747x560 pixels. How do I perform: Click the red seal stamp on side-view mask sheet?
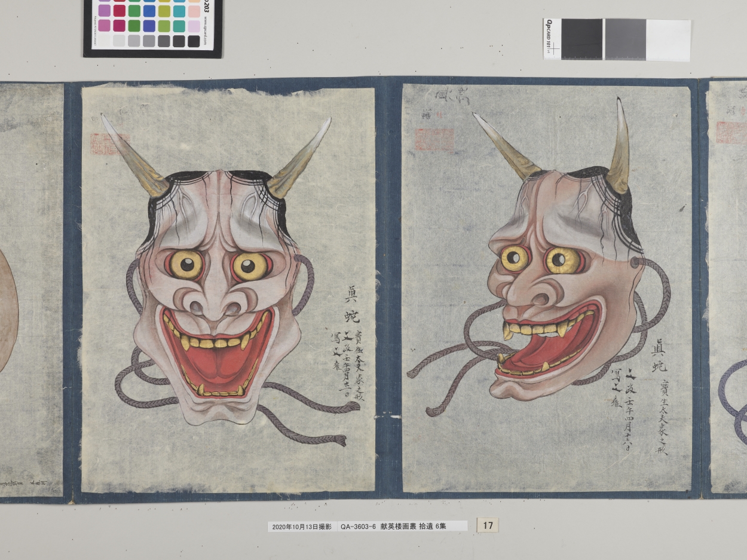(433, 139)
